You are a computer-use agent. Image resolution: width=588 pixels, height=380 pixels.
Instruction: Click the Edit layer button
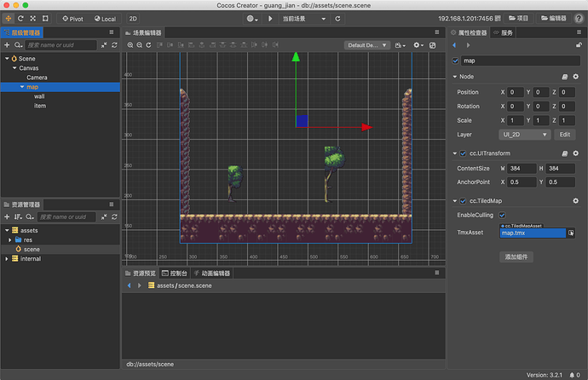coord(565,135)
